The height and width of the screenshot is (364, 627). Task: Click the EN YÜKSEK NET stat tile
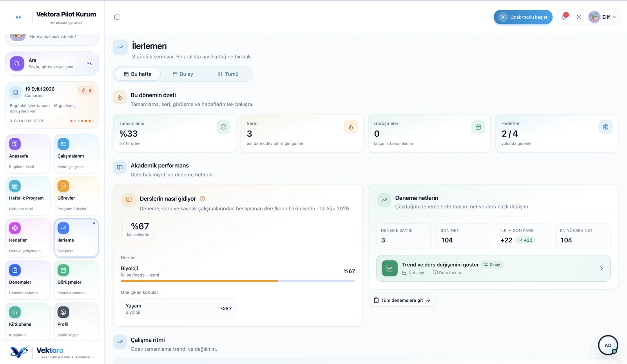click(x=583, y=236)
